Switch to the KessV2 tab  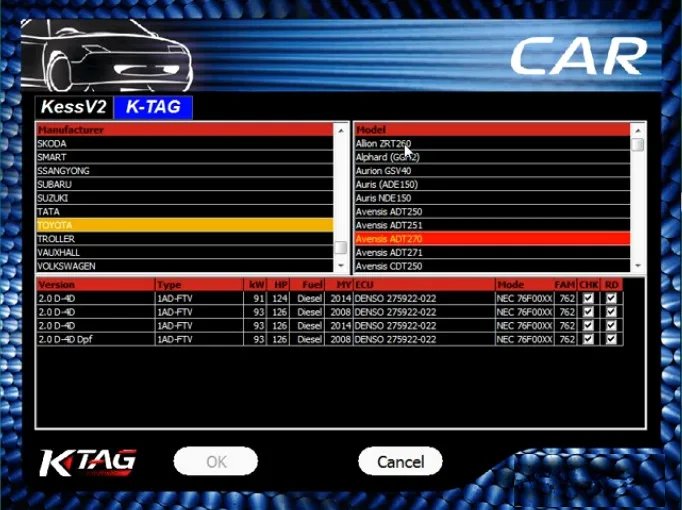[x=74, y=107]
